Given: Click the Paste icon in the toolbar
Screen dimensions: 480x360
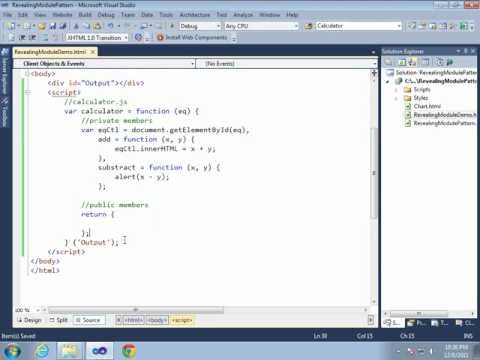Looking at the screenshot, I should (97, 26).
